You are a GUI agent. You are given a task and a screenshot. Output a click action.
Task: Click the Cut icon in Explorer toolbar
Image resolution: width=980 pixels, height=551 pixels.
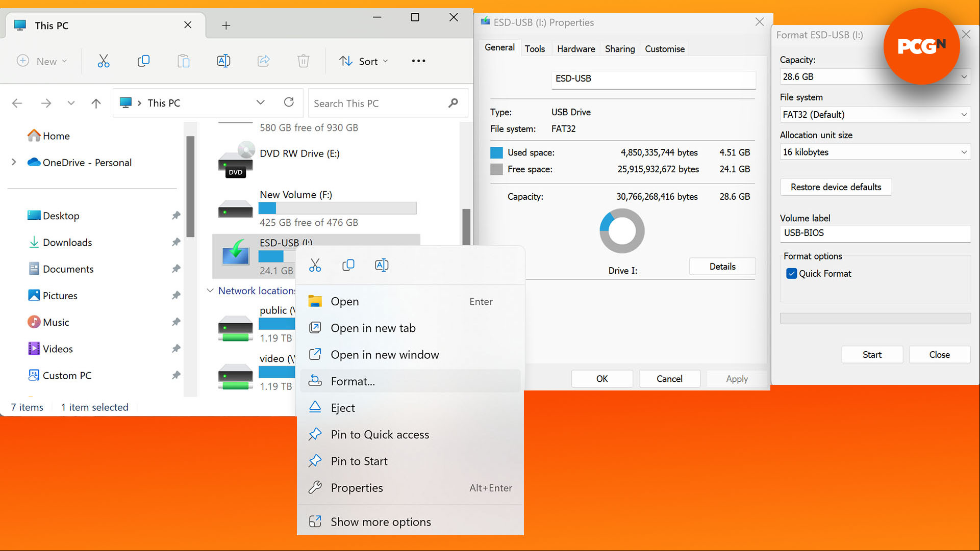(x=104, y=61)
